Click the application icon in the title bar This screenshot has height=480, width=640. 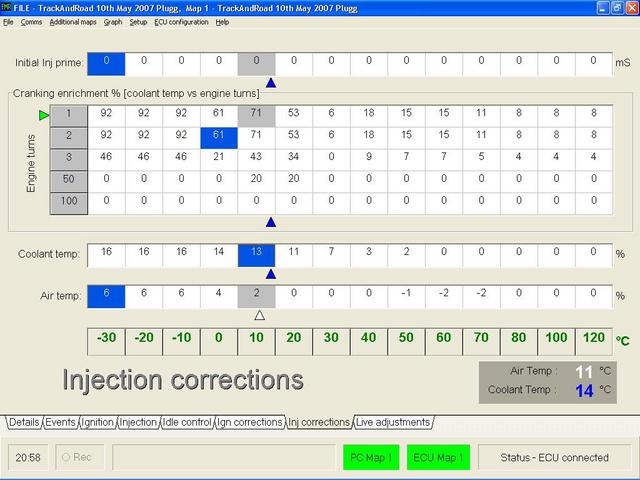[7, 7]
